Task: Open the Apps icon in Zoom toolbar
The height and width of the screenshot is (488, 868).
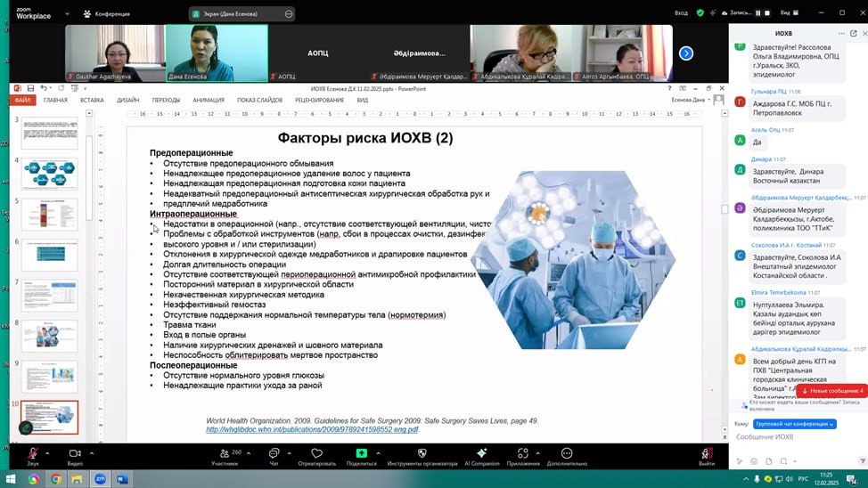Action: (x=523, y=453)
